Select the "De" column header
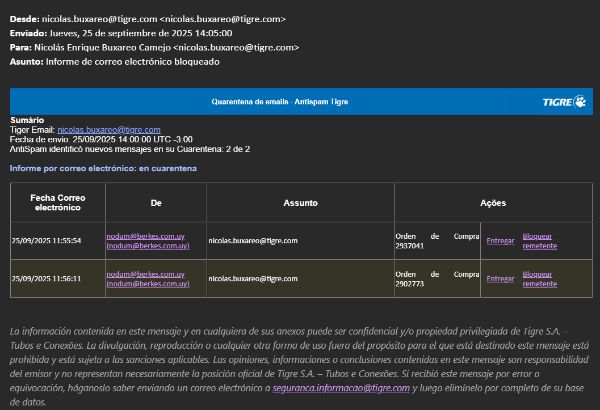Screen dimensions: 600x410 pos(155,202)
